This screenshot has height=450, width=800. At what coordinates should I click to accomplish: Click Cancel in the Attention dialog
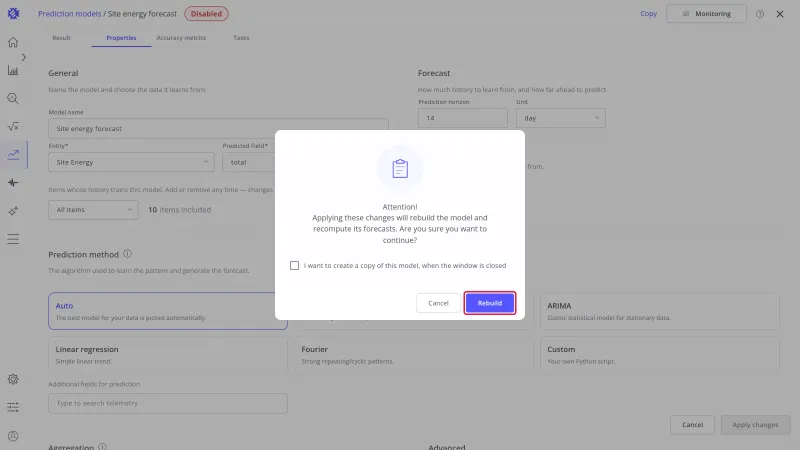438,303
